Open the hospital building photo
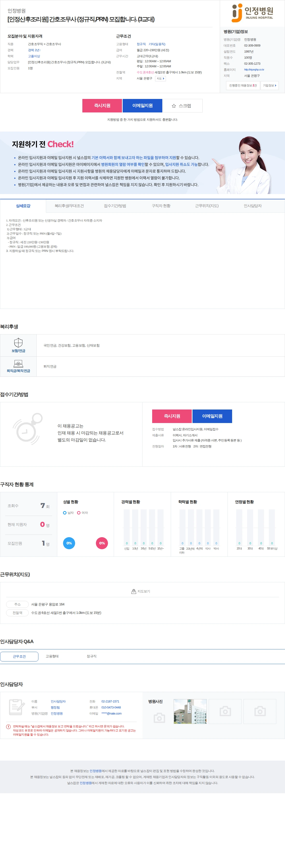The image size is (285, 868). click(190, 711)
